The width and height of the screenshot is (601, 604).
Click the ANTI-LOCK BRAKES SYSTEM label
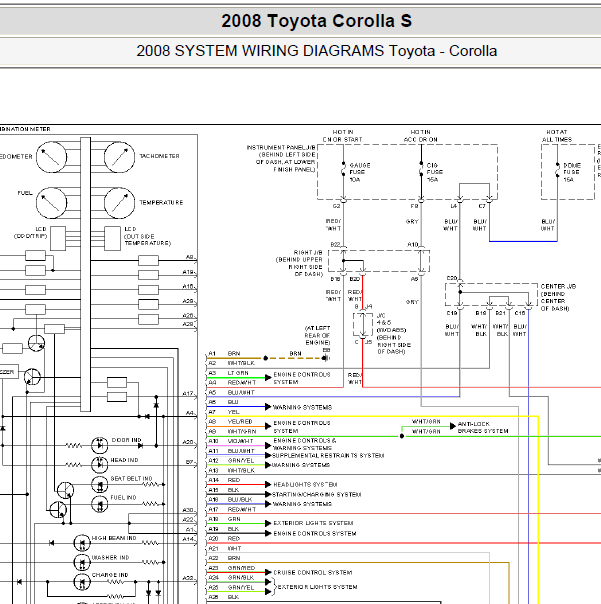coord(483,428)
